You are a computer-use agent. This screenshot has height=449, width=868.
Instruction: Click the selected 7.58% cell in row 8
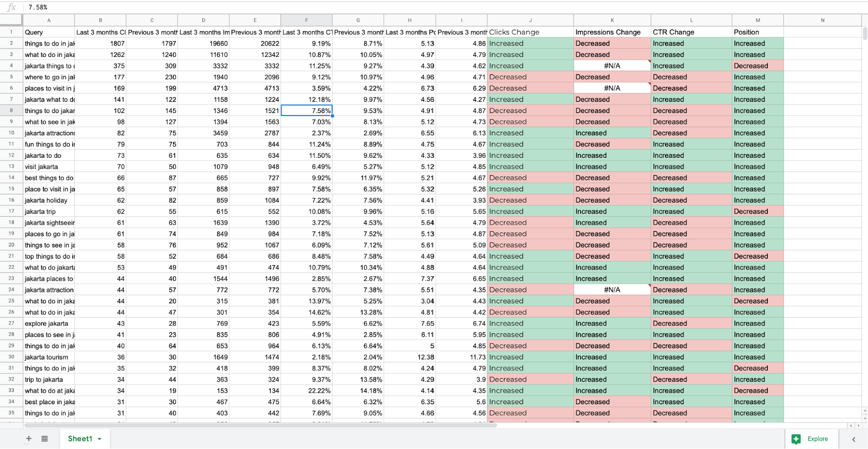(307, 110)
